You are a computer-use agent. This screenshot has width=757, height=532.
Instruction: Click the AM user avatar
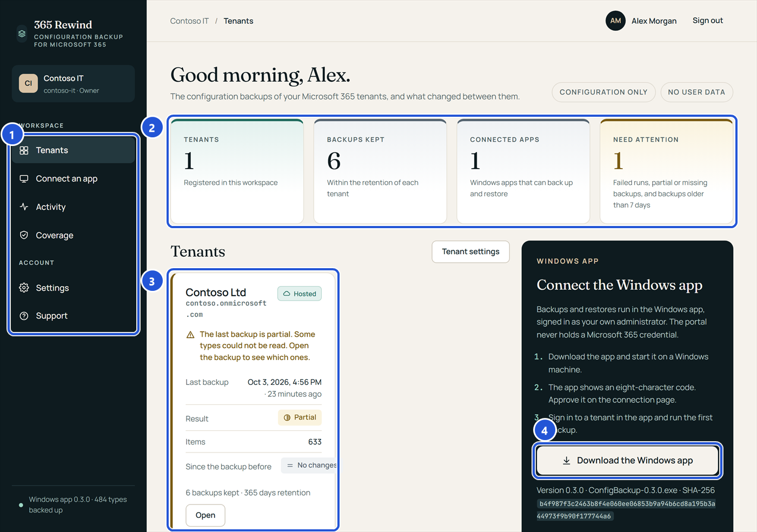[615, 21]
